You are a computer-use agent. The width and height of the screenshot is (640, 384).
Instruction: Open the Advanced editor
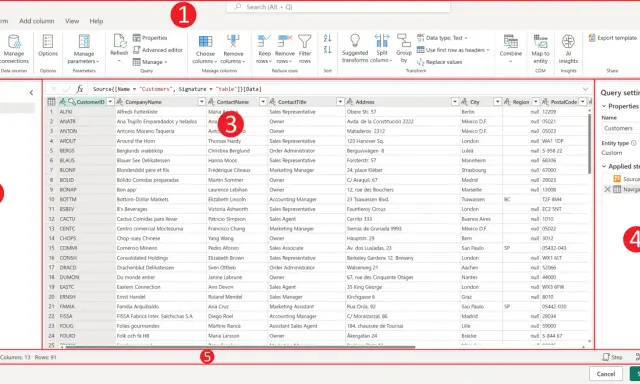pos(158,50)
